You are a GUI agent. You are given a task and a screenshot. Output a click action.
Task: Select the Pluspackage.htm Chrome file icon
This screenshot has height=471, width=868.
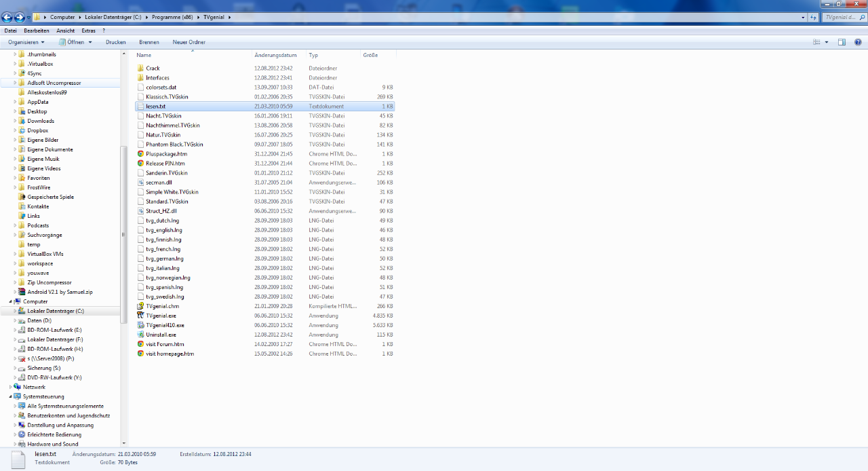tap(140, 154)
